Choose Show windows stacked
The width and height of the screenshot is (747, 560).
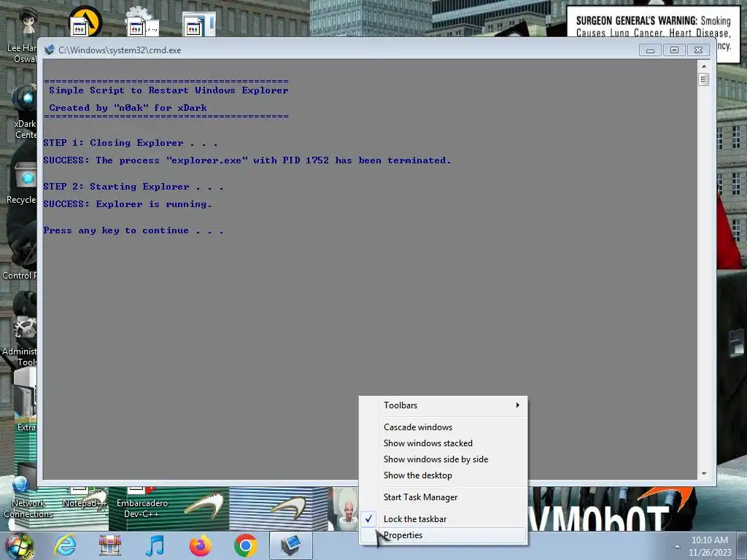(443, 443)
